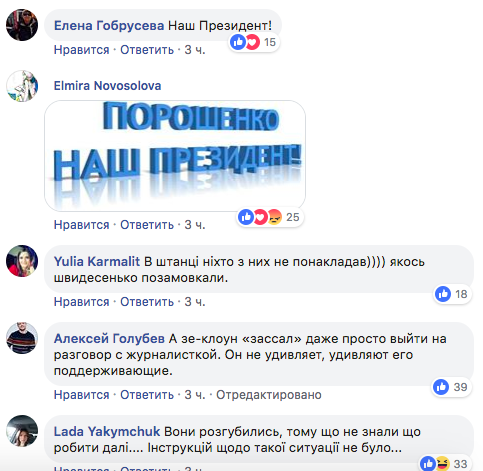The image size is (483, 471).
Task: View likes on Yulia Karmalit's comment
Action: tap(452, 294)
